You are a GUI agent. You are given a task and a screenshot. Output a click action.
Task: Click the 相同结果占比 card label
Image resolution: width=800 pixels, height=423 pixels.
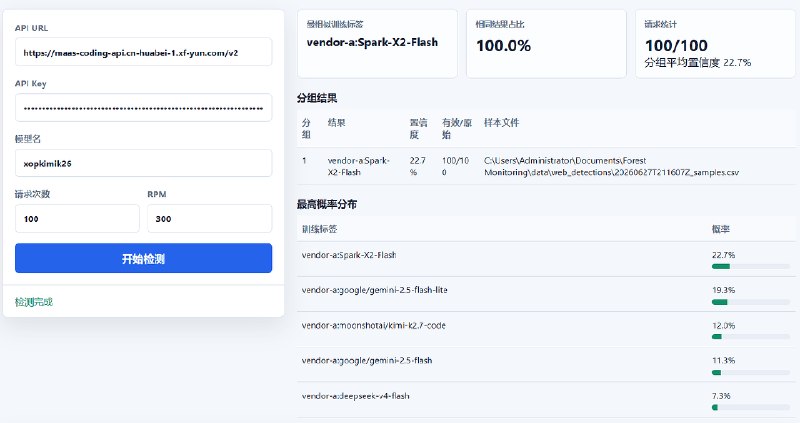pos(500,24)
